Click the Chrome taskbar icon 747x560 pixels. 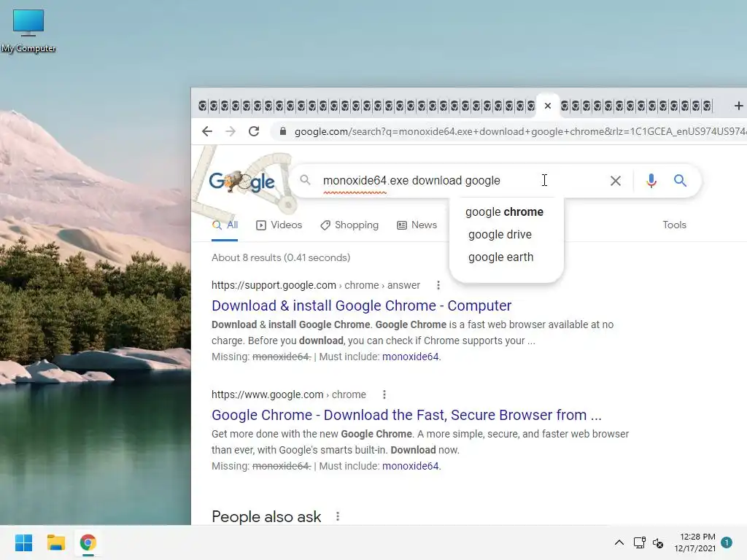point(88,542)
